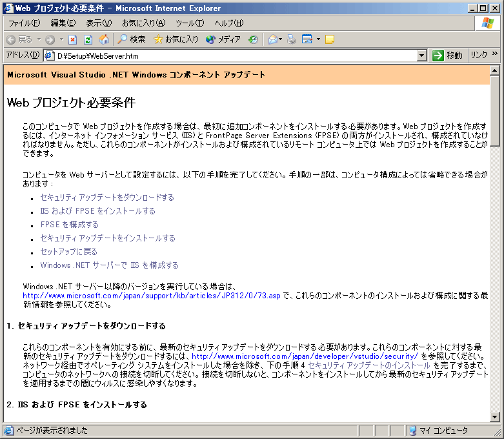The image size is (504, 439).
Task: Click heading 1. セキュリティ アップデートをダウンロードする
Action: click(x=86, y=326)
